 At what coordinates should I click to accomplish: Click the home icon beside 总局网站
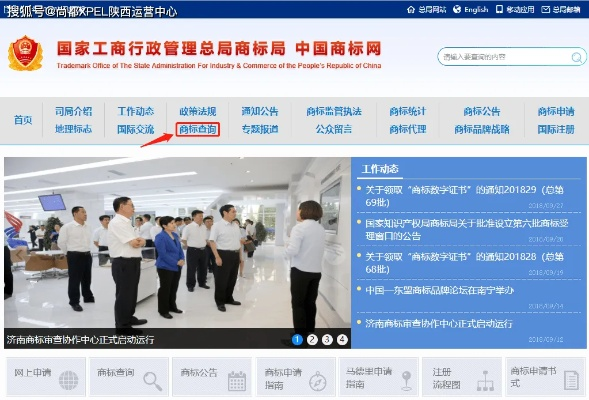(411, 9)
